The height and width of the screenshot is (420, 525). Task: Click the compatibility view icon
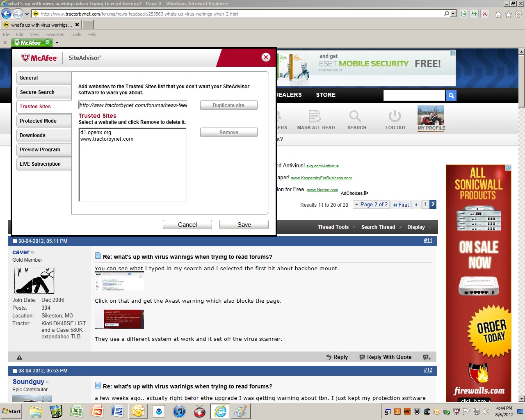463,14
